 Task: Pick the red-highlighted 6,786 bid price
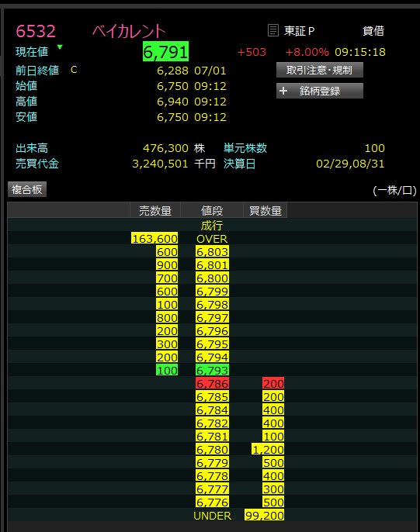212,383
